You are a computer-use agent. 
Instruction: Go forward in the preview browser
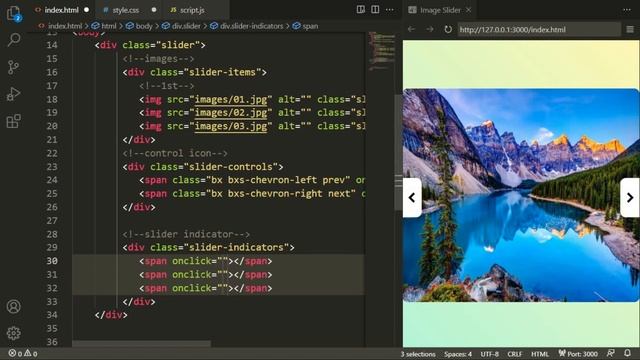429,29
